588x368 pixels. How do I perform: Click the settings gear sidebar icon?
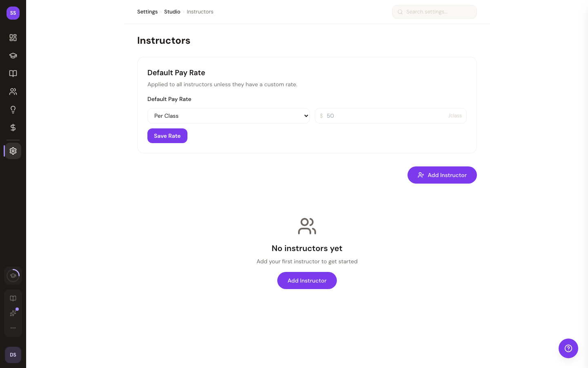coord(13,151)
